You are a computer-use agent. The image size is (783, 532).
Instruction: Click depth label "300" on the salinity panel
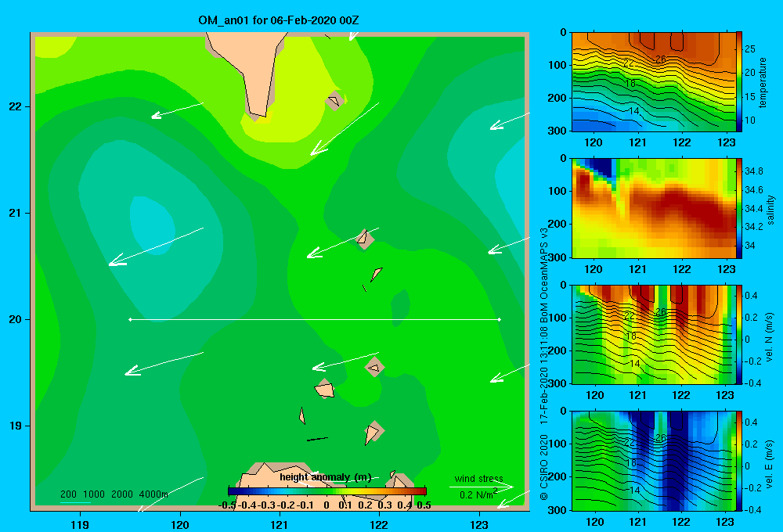557,257
